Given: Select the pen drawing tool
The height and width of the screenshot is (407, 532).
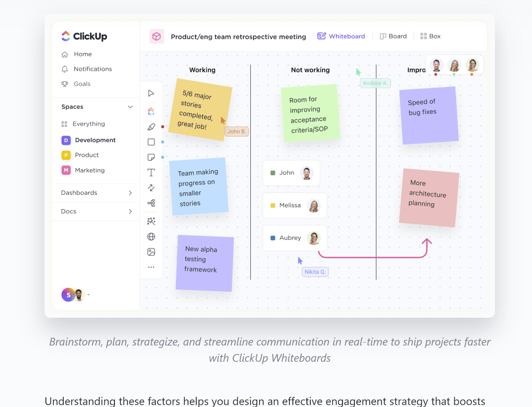Looking at the screenshot, I should pos(151,127).
